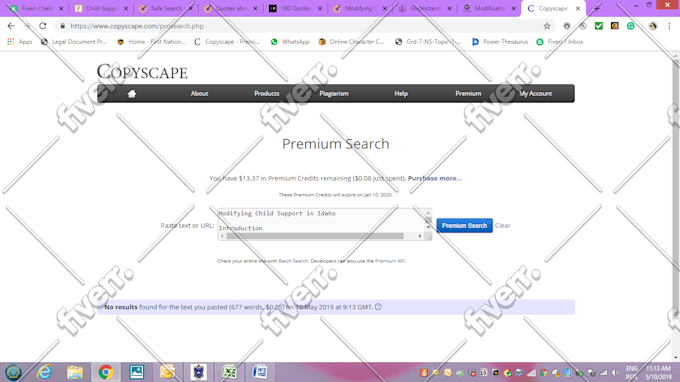Open the Power Thesaurus bookmark
The width and height of the screenshot is (680, 382).
pyautogui.click(x=500, y=42)
